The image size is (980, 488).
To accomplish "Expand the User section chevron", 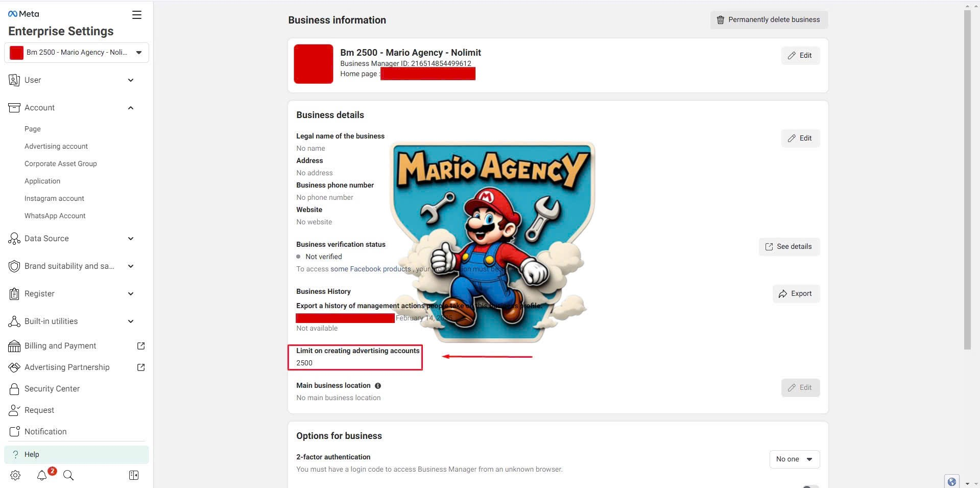I will [131, 80].
